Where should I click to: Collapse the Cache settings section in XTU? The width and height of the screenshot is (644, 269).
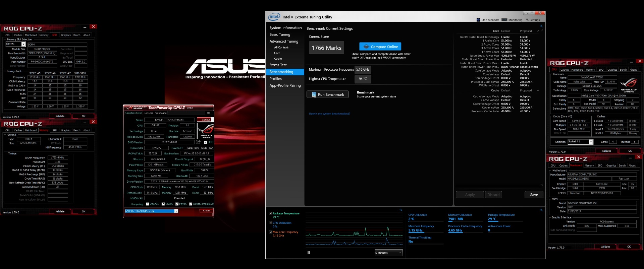click(538, 90)
